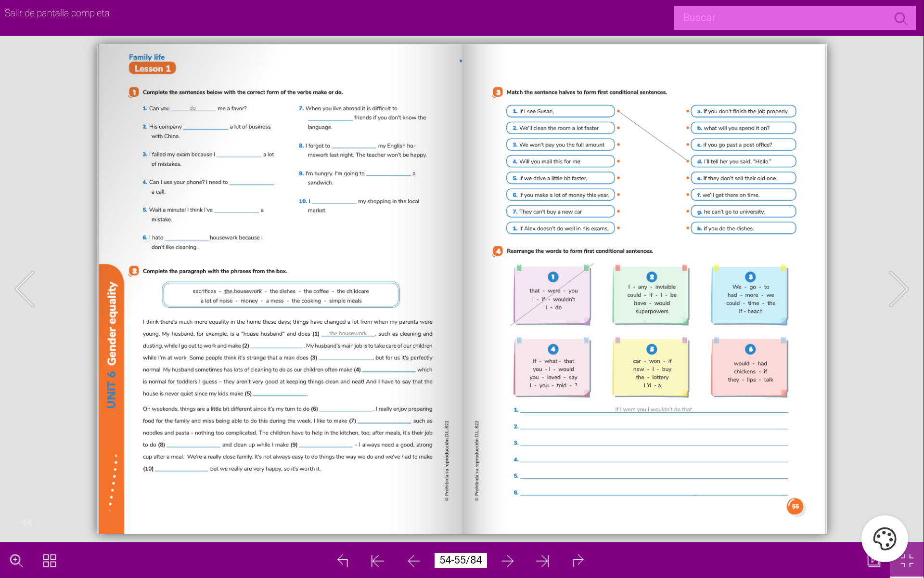The image size is (924, 578).
Task: Click the back-turn arrow icon
Action: pyautogui.click(x=343, y=560)
